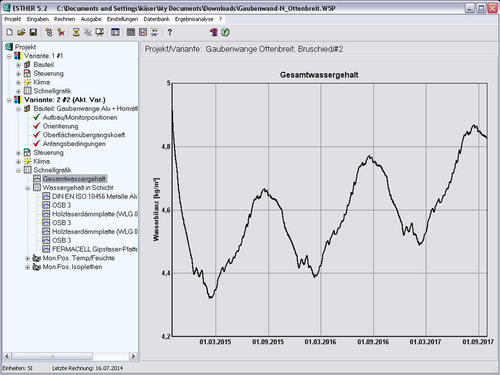Collapse the Wassergehalt in Schicht node

(x=28, y=188)
